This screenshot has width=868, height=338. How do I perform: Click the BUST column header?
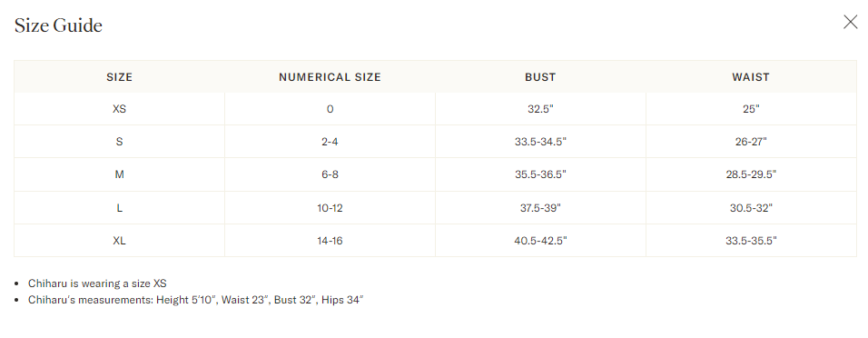[540, 77]
